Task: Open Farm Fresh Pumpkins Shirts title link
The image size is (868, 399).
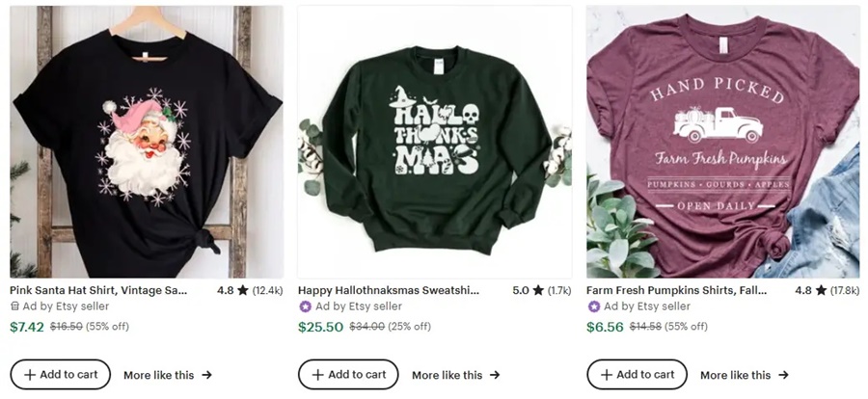Action: (675, 289)
